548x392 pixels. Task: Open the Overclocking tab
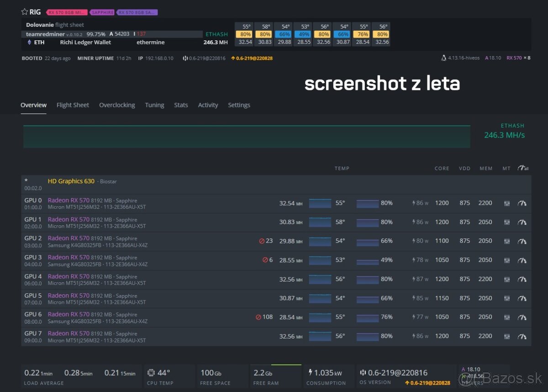tap(117, 105)
